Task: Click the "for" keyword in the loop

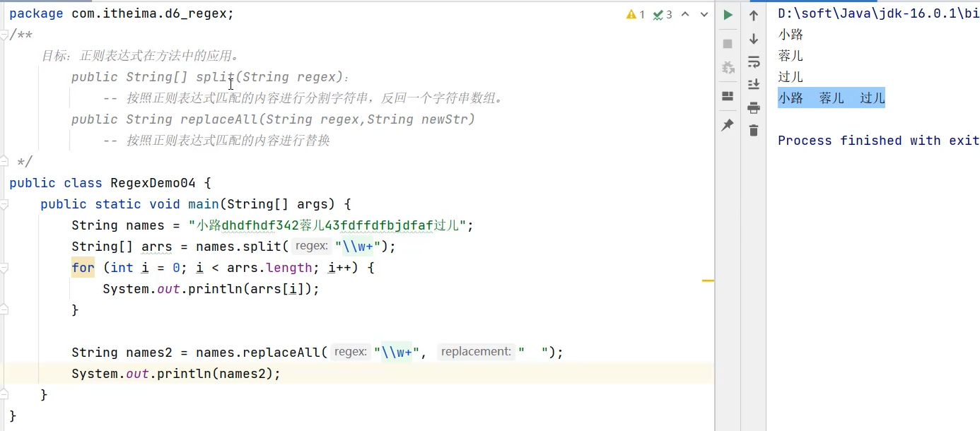Action: tap(83, 268)
